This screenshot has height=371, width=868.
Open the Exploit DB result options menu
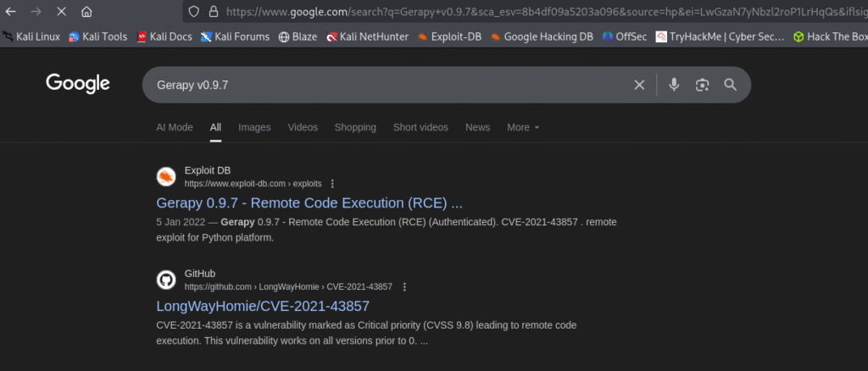[x=332, y=184]
